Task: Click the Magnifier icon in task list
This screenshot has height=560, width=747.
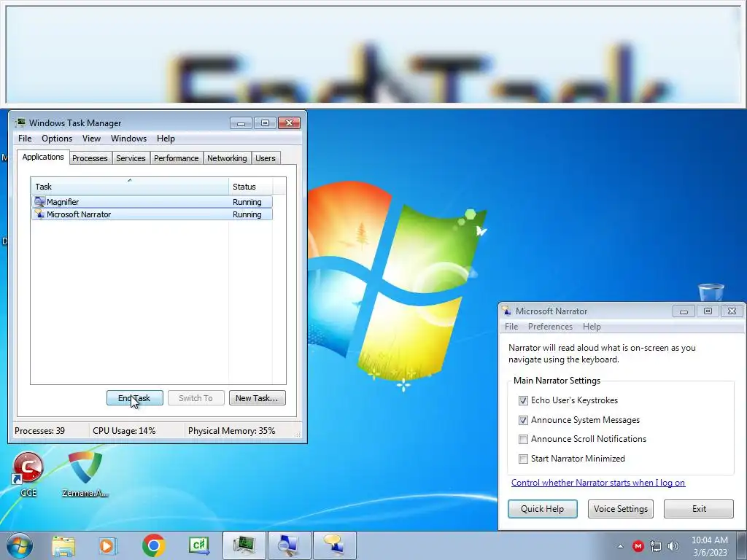Action: [x=39, y=202]
